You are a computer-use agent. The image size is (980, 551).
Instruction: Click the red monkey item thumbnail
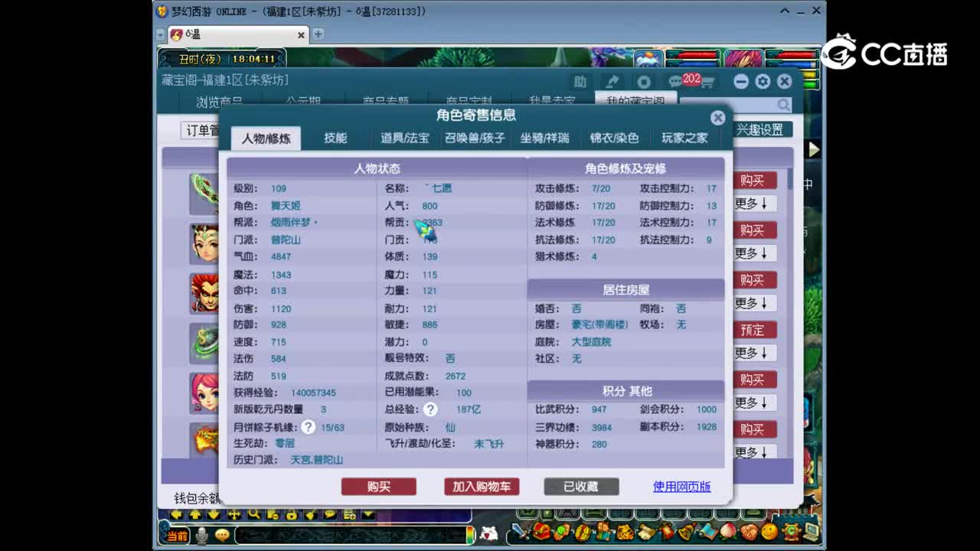(204, 293)
